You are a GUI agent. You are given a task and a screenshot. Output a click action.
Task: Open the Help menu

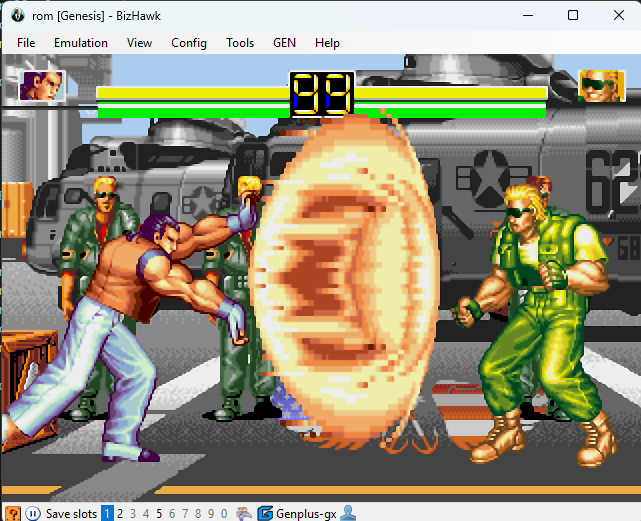327,43
